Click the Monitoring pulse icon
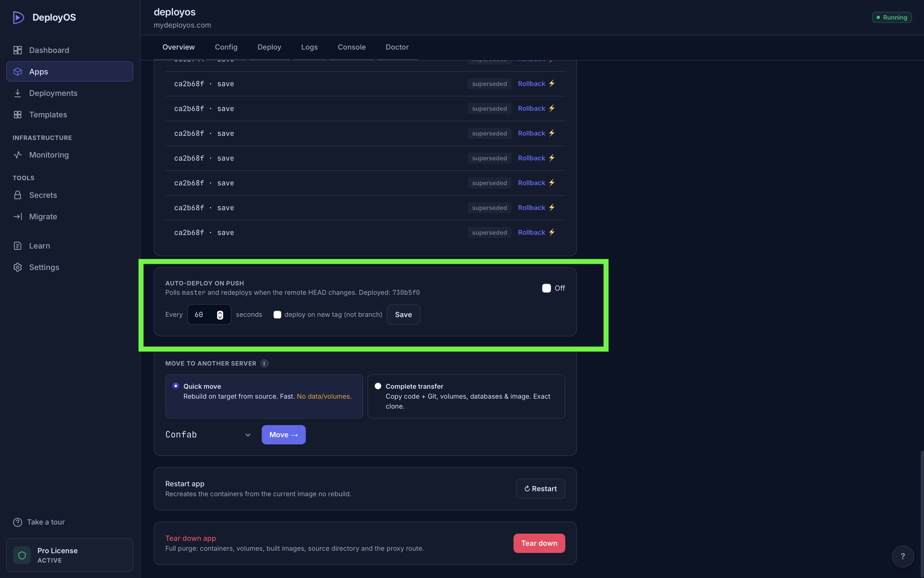This screenshot has width=924, height=578. (x=18, y=155)
